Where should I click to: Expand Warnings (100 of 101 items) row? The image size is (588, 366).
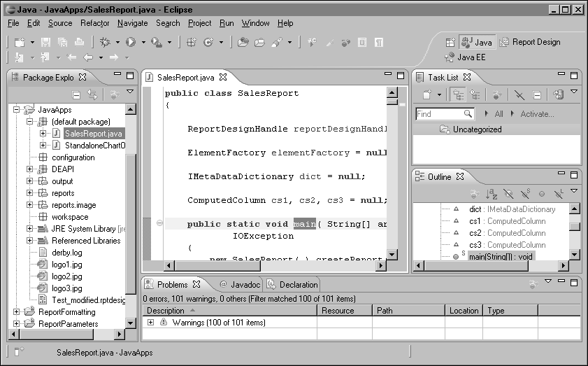point(151,323)
